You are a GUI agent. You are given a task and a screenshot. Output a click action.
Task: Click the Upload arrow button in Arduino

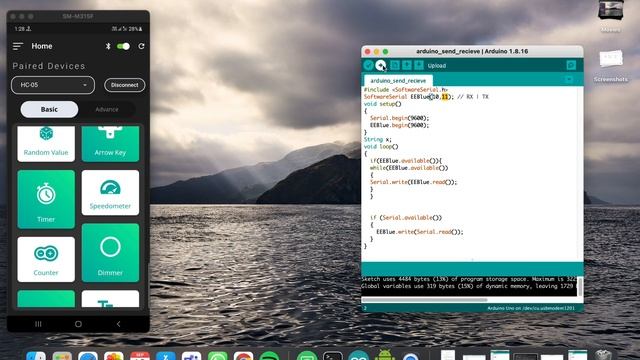click(380, 65)
